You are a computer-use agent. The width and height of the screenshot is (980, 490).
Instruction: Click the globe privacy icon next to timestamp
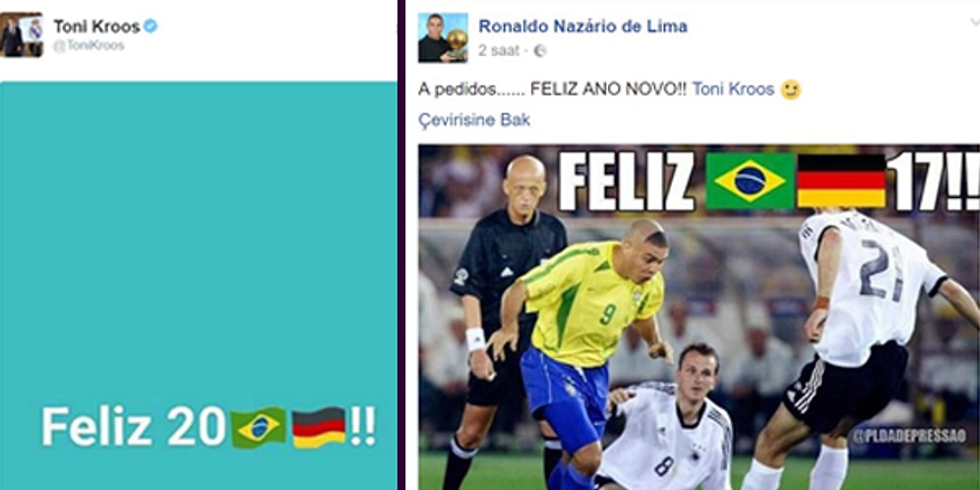pos(540,51)
